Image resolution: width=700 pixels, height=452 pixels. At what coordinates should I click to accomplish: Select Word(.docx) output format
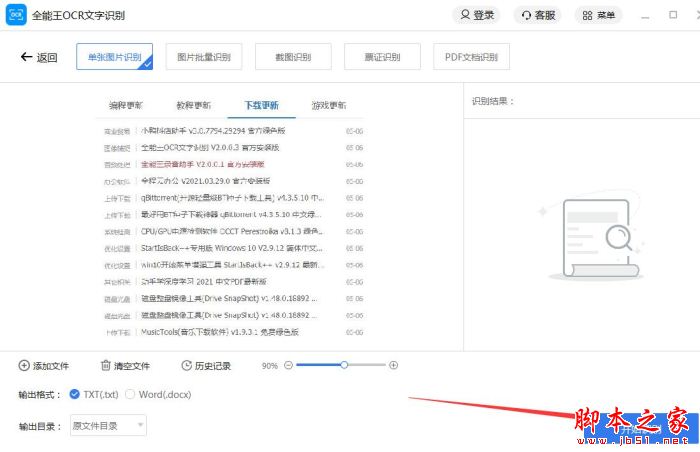pos(130,394)
